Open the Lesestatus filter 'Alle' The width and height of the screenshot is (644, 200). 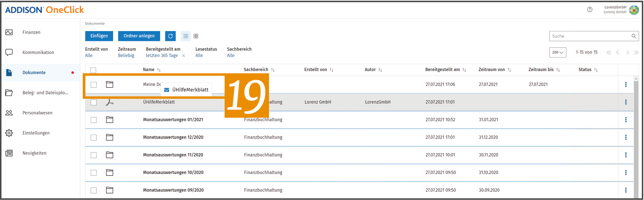[199, 56]
